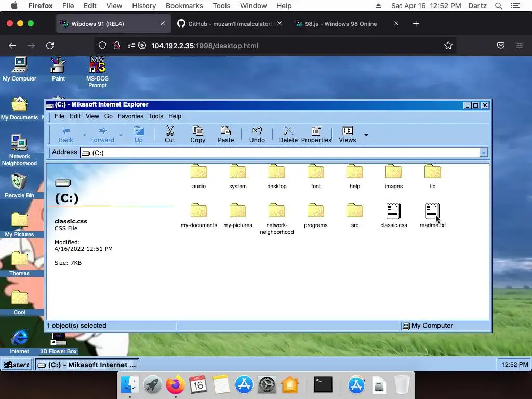
Task: Select the lib folder
Action: (433, 177)
